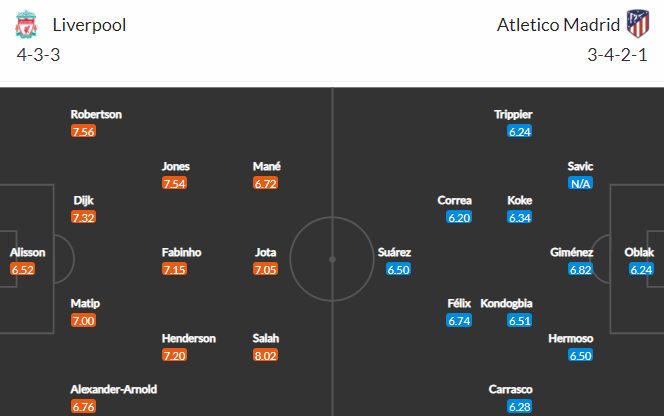Click the 4-3-3 formation label
664x416 pixels.
[x=39, y=55]
